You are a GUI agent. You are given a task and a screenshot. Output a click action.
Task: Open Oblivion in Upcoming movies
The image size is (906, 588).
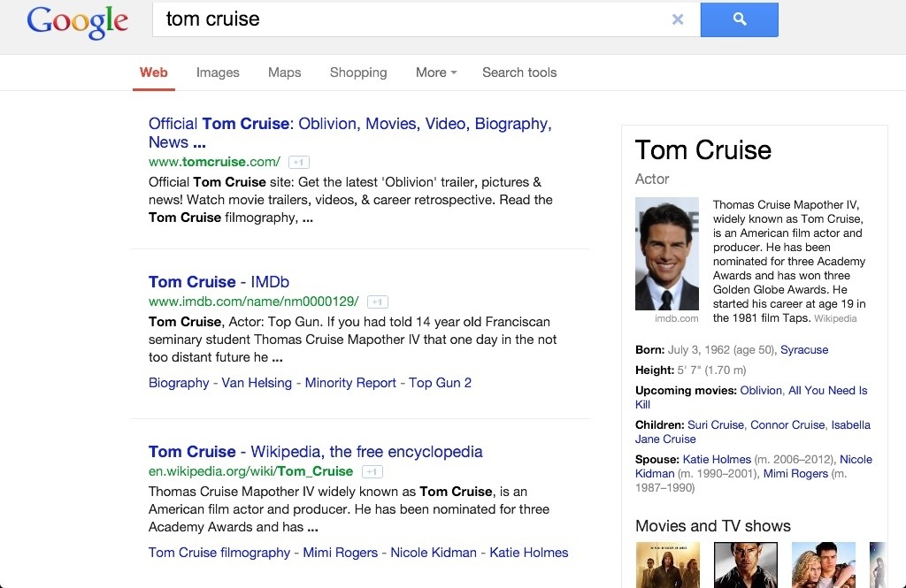coord(760,391)
